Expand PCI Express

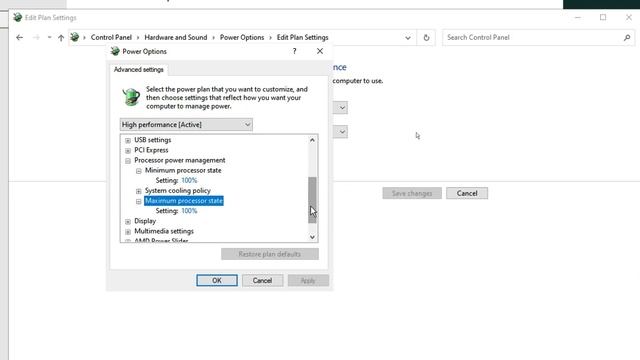(x=128, y=150)
